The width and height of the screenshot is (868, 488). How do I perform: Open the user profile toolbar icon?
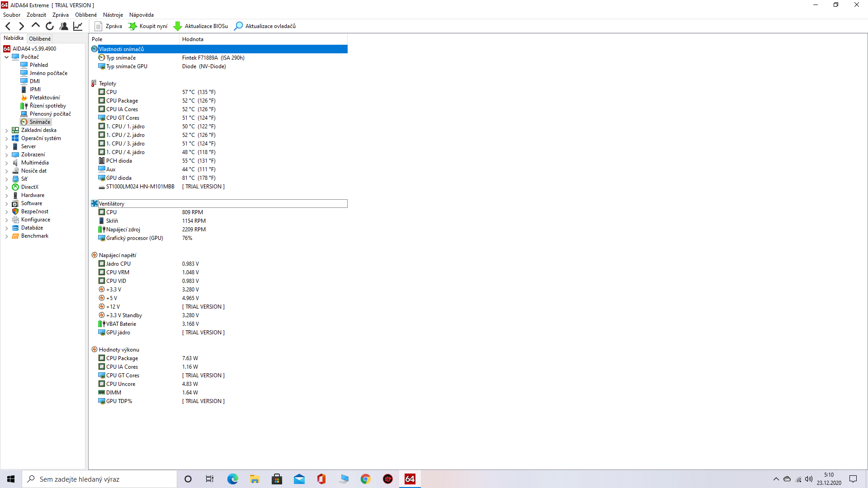coord(64,26)
